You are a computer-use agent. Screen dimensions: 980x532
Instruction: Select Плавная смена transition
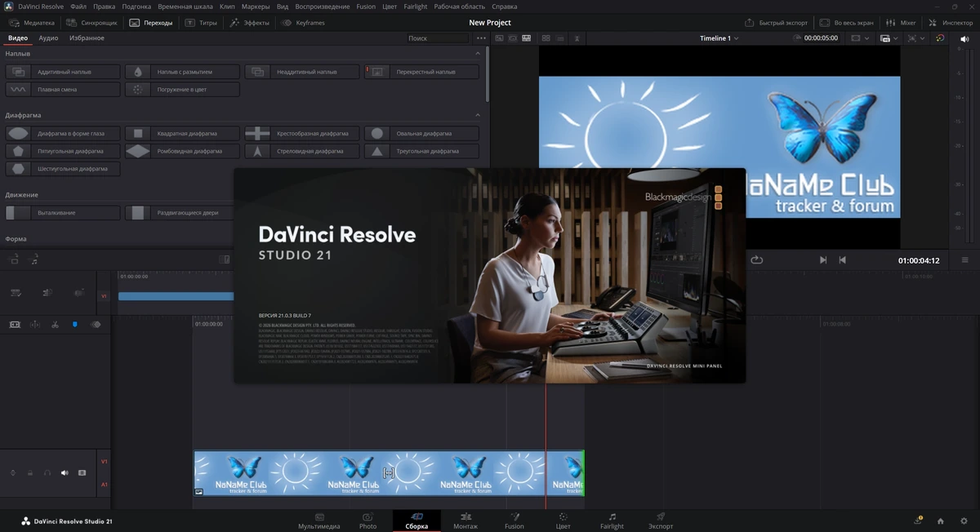click(63, 90)
